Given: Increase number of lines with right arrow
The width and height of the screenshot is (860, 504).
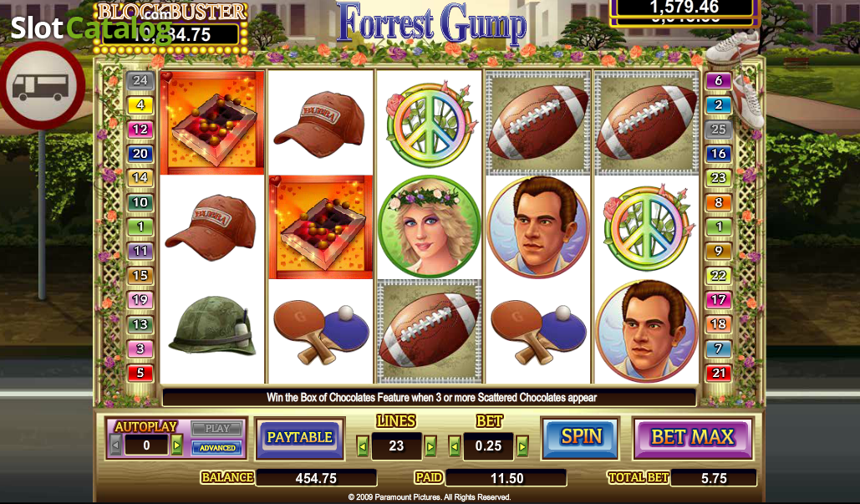Looking at the screenshot, I should pos(430,445).
